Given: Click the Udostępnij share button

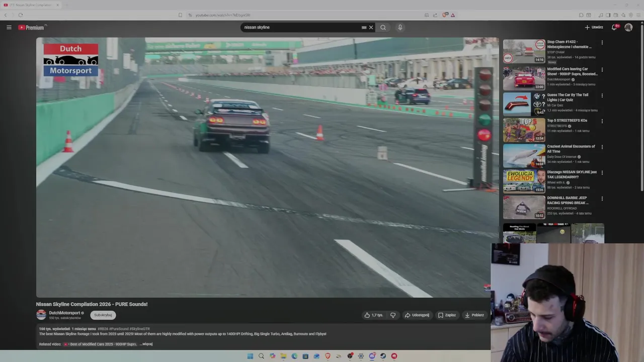Looking at the screenshot, I should coord(417,315).
